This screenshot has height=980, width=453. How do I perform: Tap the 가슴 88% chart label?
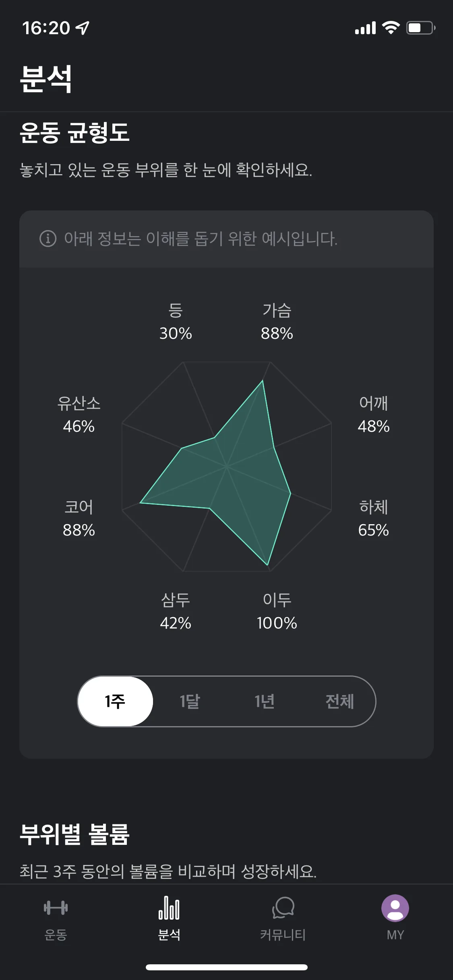click(277, 322)
